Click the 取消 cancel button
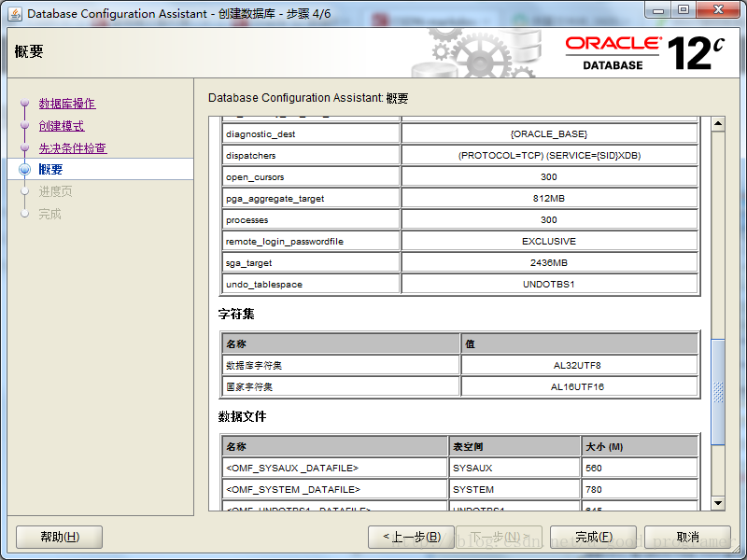 [x=687, y=538]
